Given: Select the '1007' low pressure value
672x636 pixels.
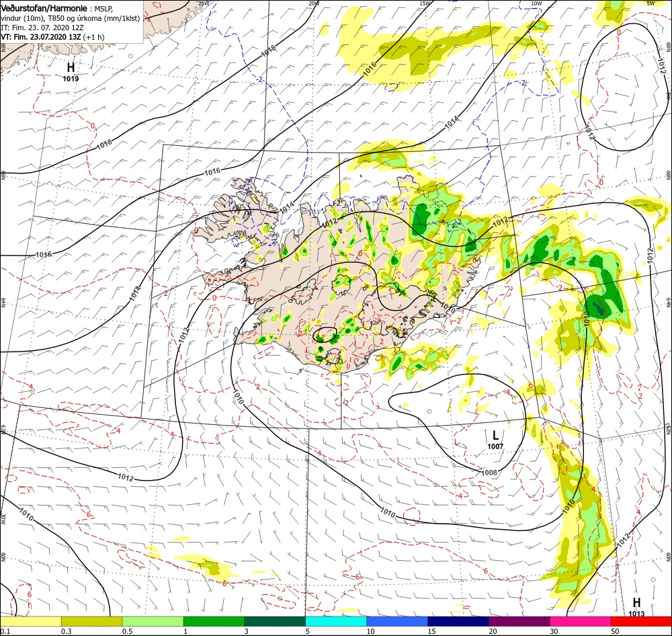Looking at the screenshot, I should click(x=495, y=446).
